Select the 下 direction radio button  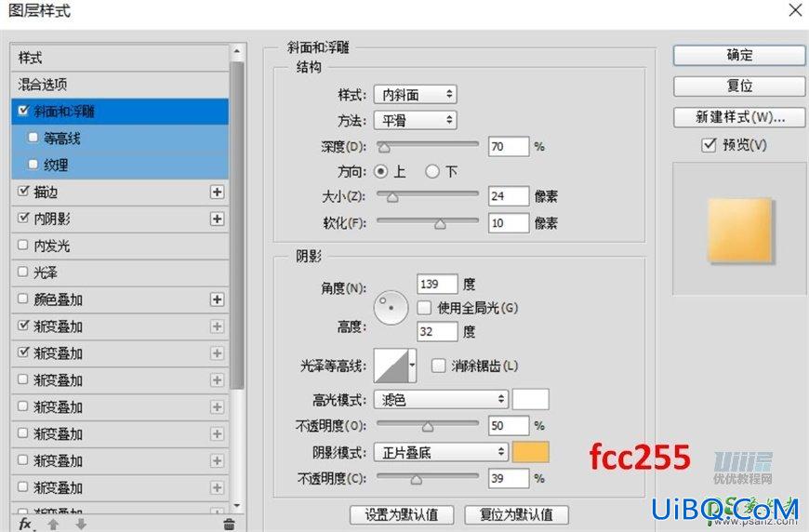(432, 171)
